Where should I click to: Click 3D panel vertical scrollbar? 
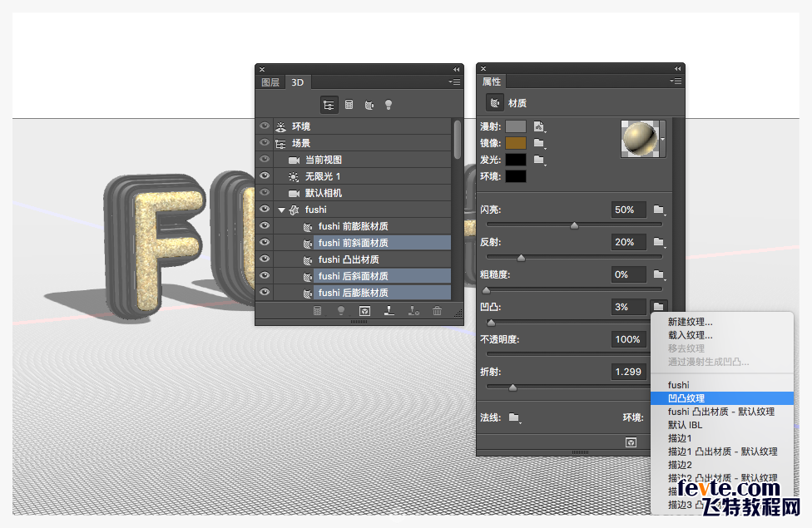[x=457, y=140]
